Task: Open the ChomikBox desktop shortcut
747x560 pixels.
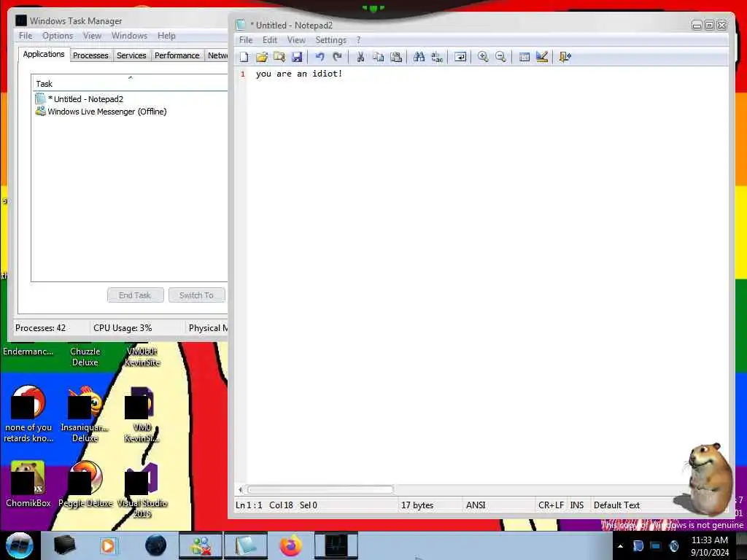Action: point(28,484)
